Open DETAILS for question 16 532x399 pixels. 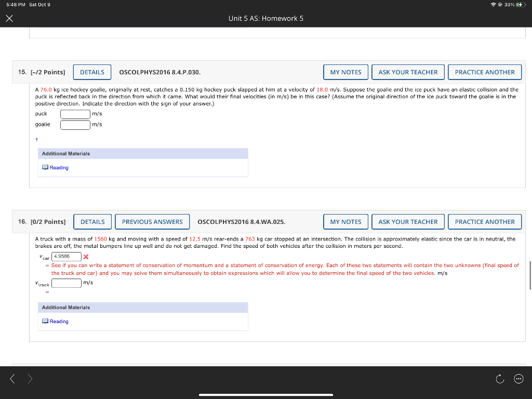tap(92, 222)
